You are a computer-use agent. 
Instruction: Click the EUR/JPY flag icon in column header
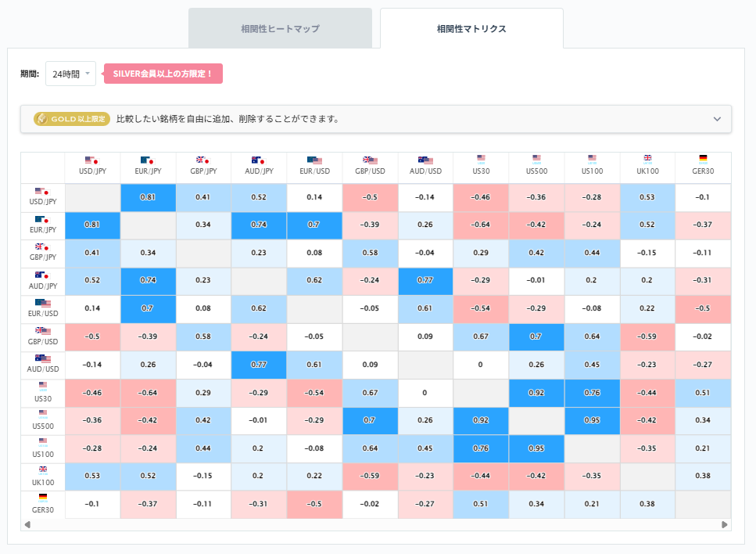click(x=148, y=159)
